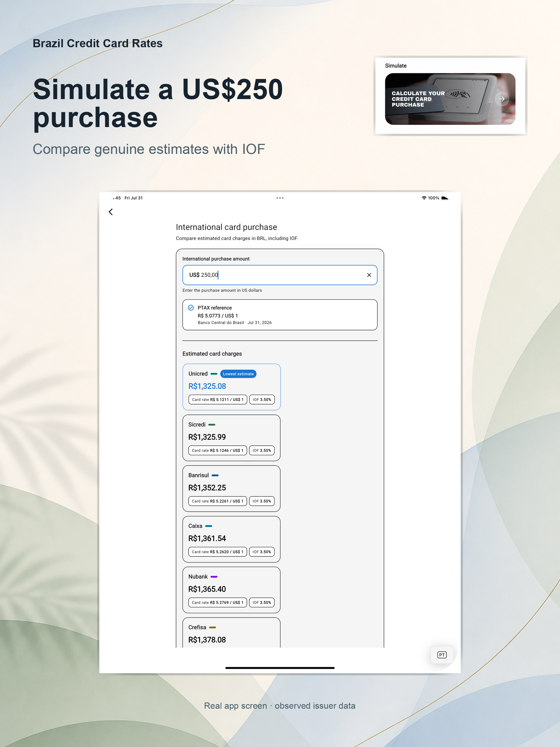Select the Nubank amount R$1,365.40
Screen dimensions: 560x747
coord(207,589)
